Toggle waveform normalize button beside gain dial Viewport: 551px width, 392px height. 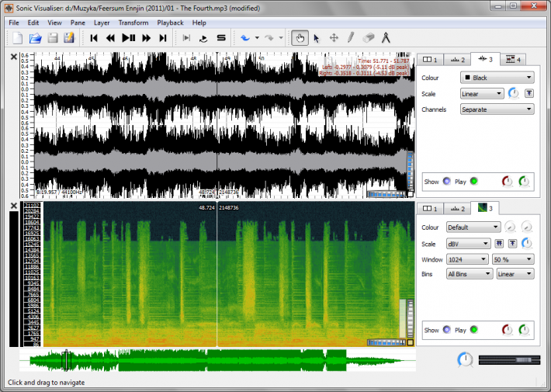529,93
